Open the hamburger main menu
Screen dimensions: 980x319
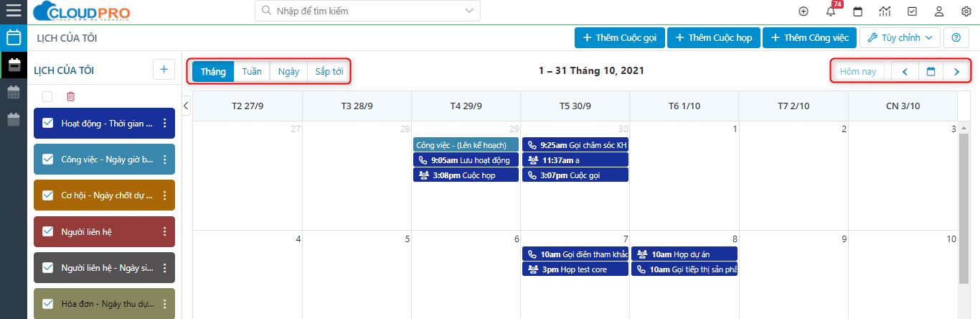point(14,11)
